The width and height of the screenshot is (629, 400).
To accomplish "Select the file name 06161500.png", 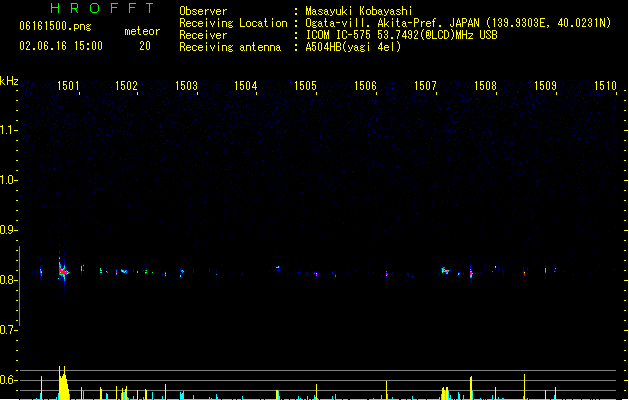I will click(55, 26).
